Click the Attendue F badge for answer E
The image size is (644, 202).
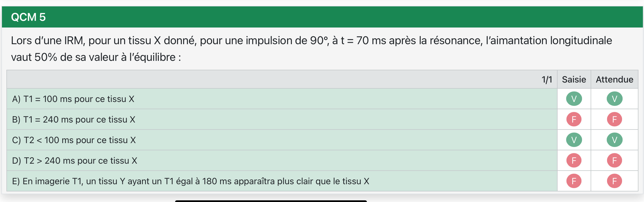[615, 181]
